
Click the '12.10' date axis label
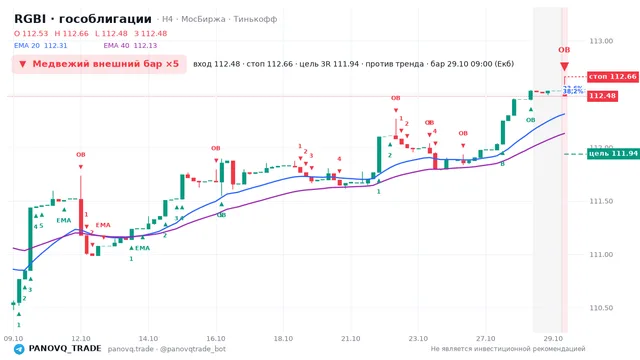[x=80, y=339]
